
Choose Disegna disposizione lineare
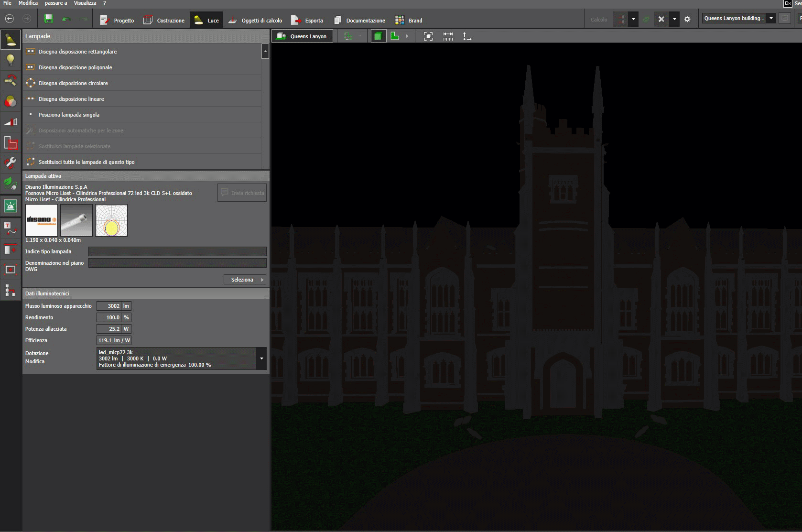point(142,99)
